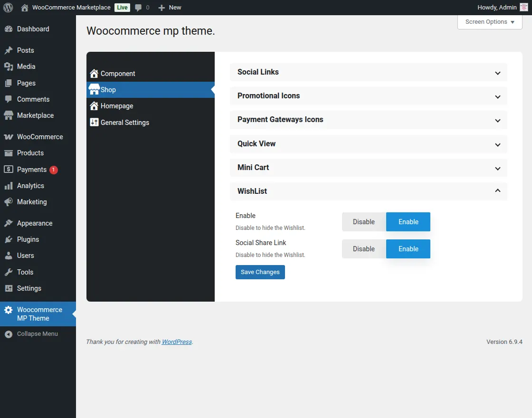532x418 pixels.
Task: Click the Marketing megaphone icon
Action: [x=9, y=202]
